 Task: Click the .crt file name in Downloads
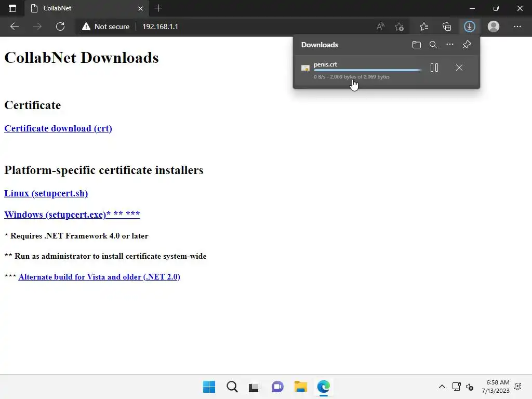325,64
